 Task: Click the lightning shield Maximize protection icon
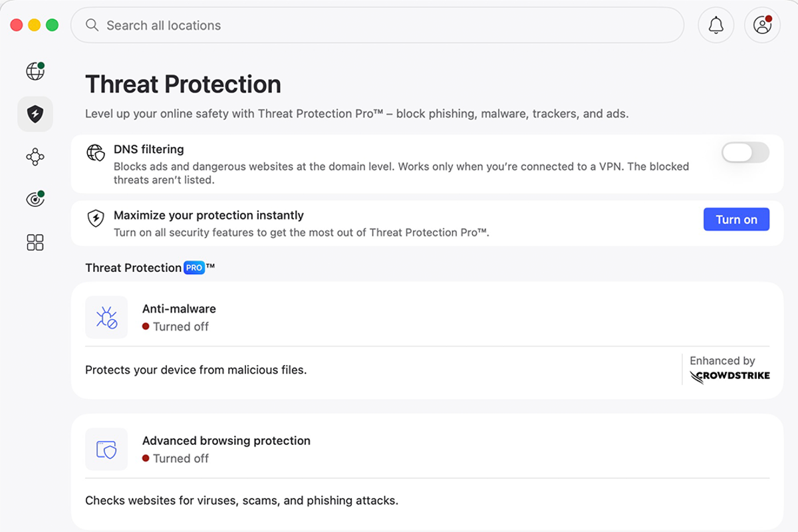tap(96, 218)
